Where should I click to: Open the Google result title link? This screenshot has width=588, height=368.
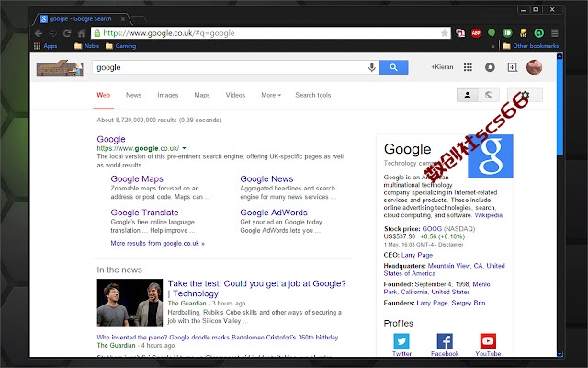[x=111, y=139]
